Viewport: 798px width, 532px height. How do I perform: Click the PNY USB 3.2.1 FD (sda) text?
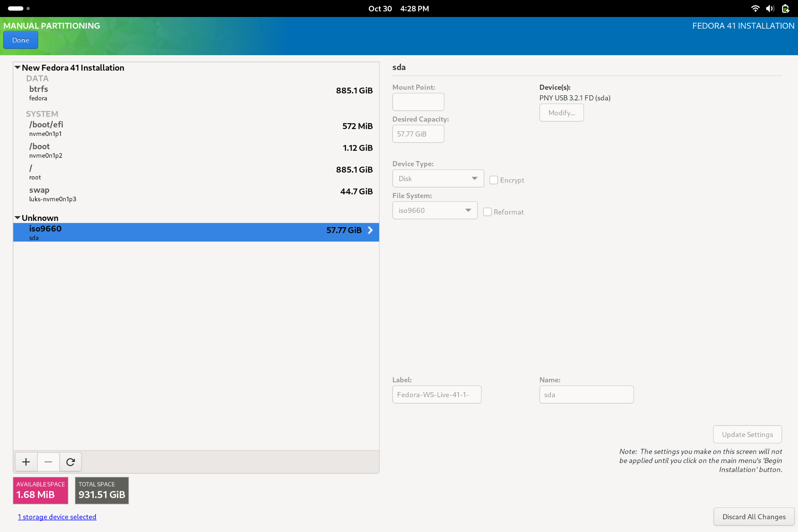click(x=575, y=98)
